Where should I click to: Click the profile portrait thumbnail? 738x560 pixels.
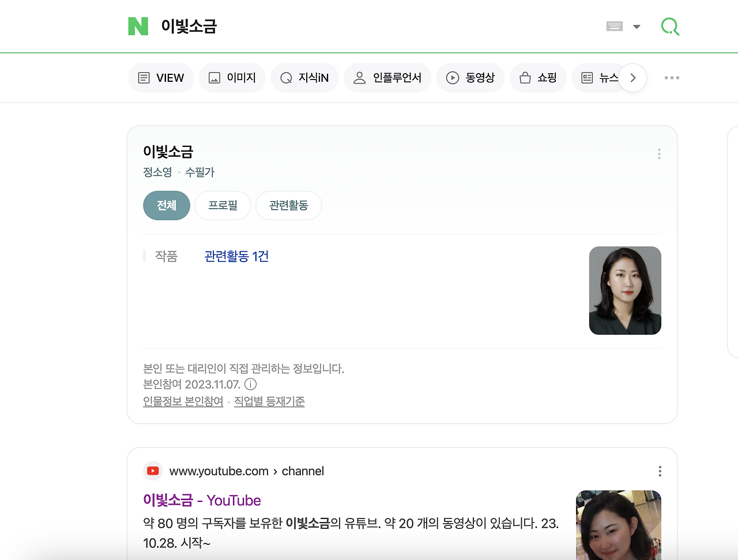[625, 290]
